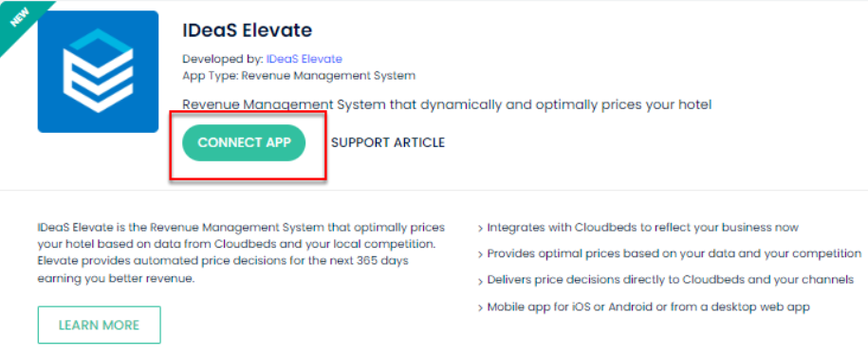The height and width of the screenshot is (356, 868).
Task: Open the SUPPORT ARTICLE link
Action: tap(387, 142)
